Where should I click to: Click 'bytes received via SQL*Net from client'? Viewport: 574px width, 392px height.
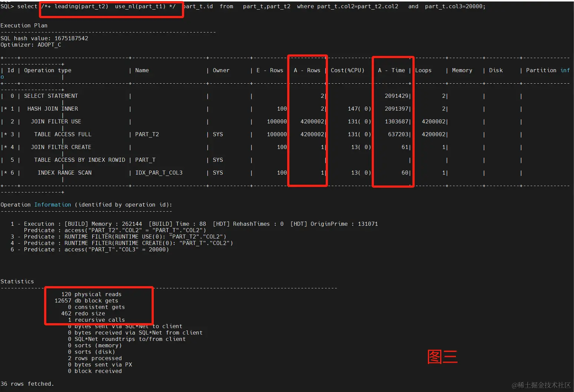[x=135, y=333]
